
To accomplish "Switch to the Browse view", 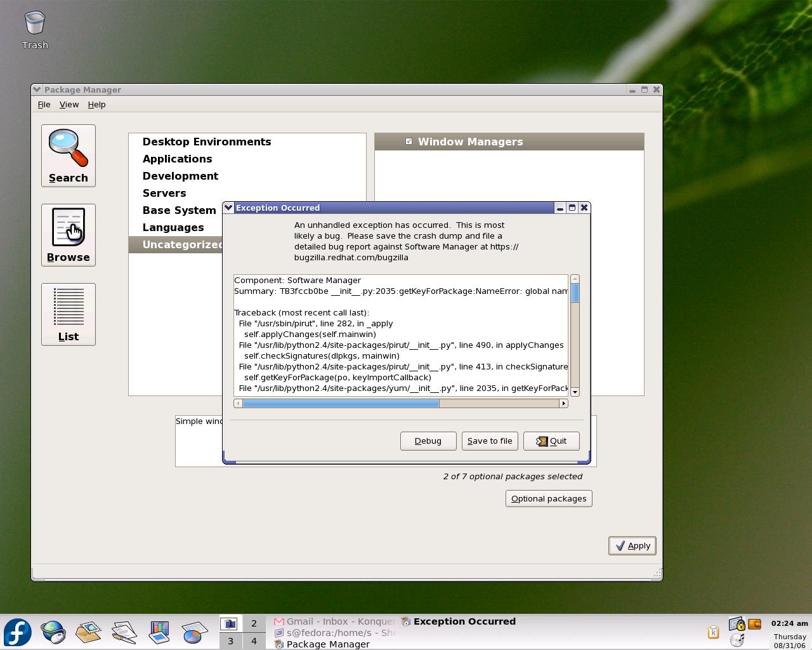I will click(69, 235).
